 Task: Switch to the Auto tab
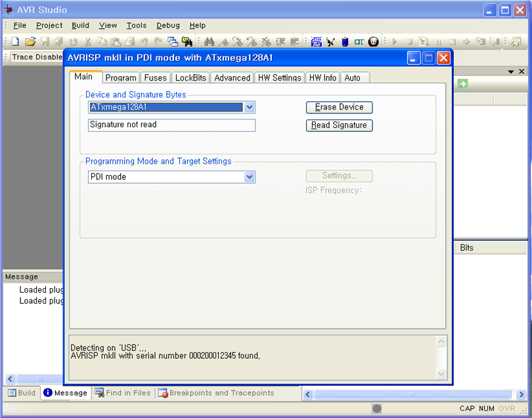(355, 78)
